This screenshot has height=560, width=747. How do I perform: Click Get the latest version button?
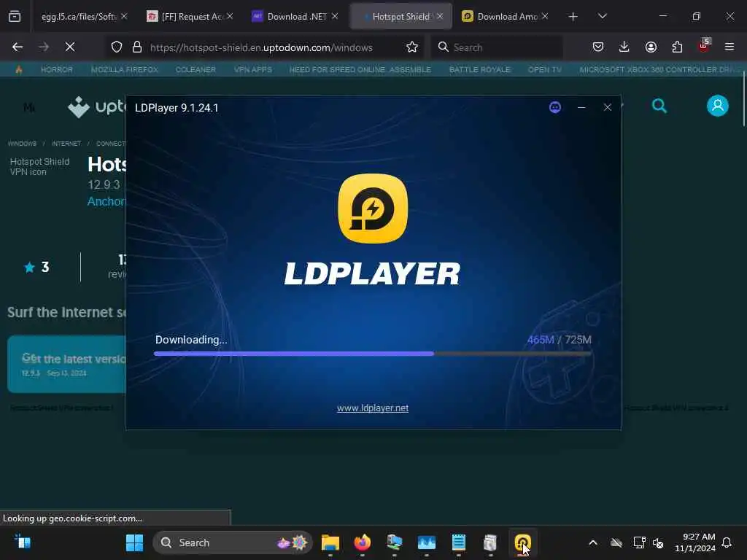pyautogui.click(x=66, y=365)
